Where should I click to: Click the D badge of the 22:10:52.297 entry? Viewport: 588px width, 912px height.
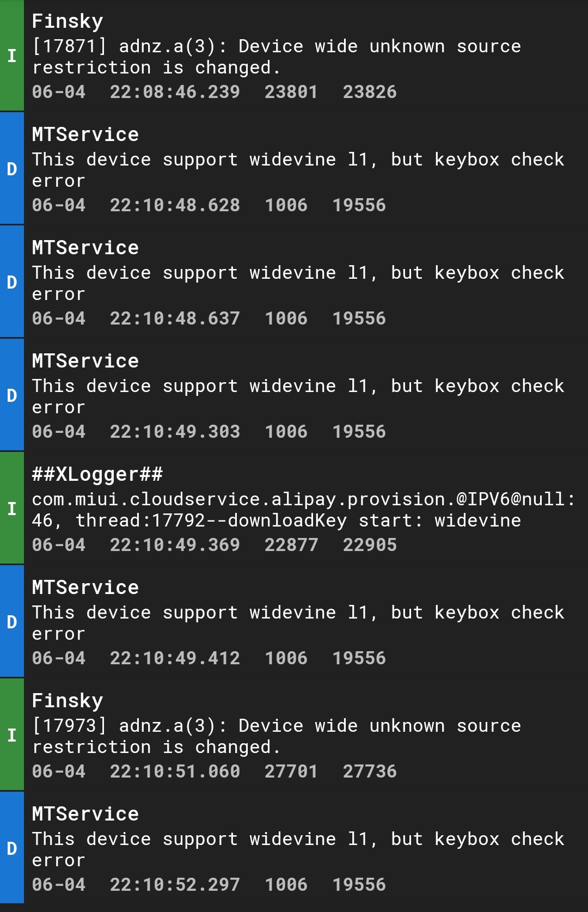(12, 848)
